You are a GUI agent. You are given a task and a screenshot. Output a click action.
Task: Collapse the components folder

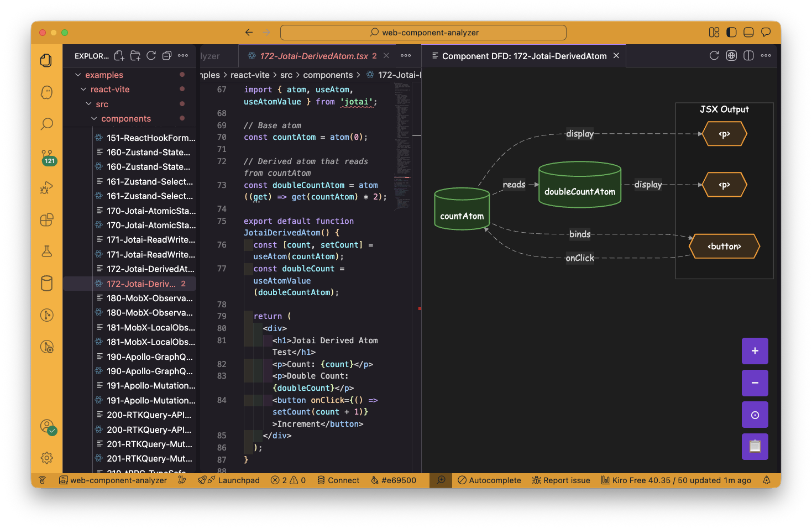coord(125,119)
